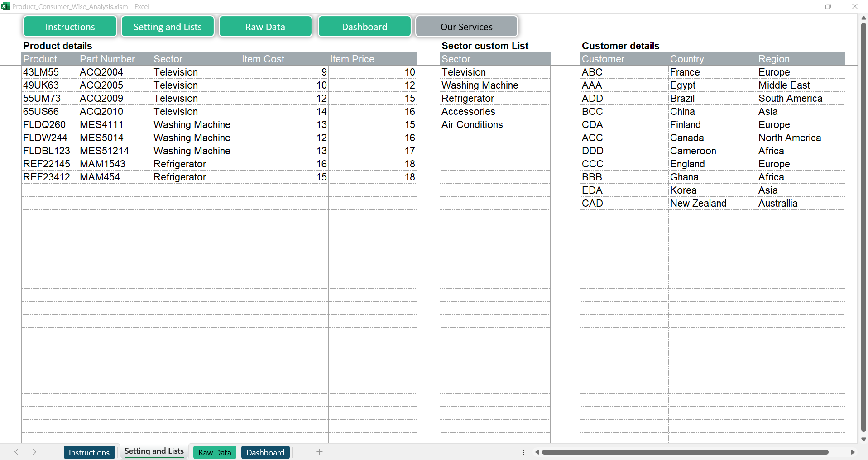Image resolution: width=868 pixels, height=460 pixels.
Task: Click the horizontal scrollbar left arrow
Action: [537, 452]
